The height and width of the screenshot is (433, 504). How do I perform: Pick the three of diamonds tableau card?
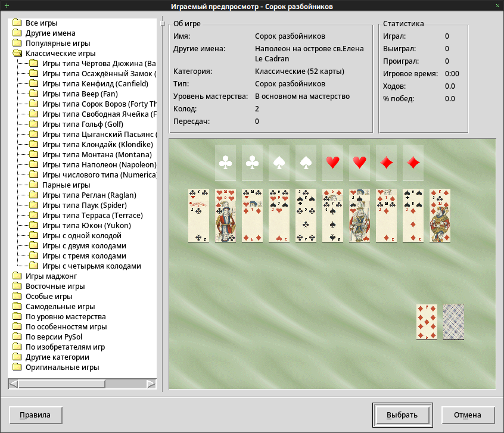[413, 224]
